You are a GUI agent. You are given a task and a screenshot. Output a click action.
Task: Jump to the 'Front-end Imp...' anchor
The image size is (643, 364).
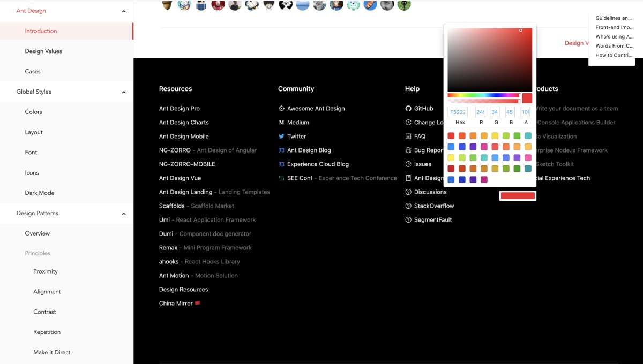[x=614, y=27]
